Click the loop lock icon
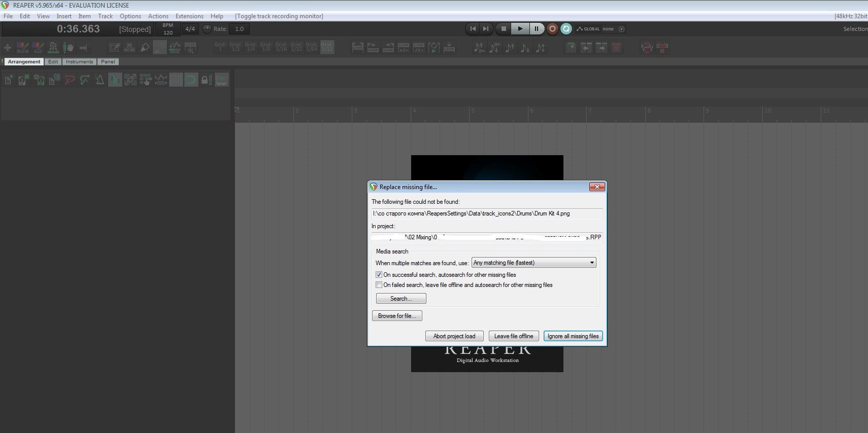The width and height of the screenshot is (868, 433). click(449, 48)
